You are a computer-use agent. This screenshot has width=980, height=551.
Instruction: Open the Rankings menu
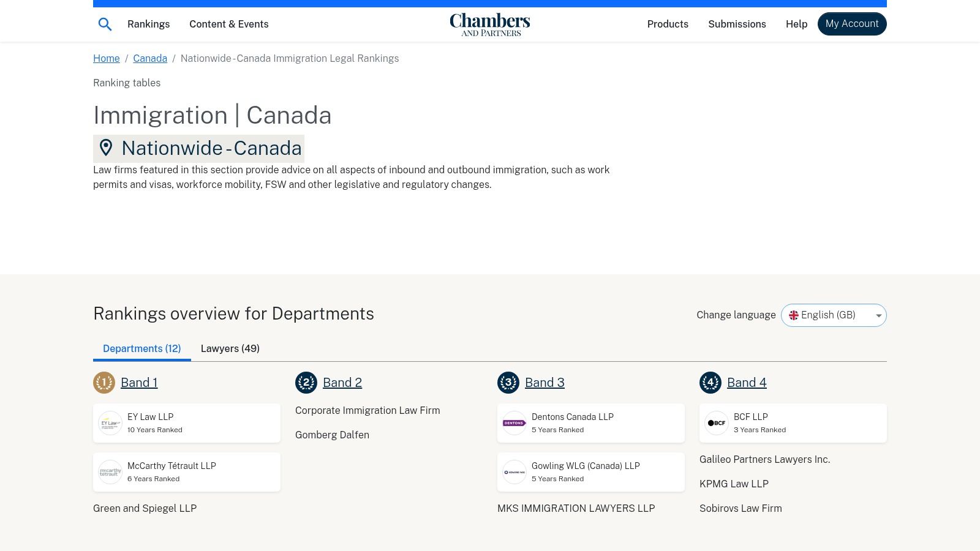(x=148, y=24)
